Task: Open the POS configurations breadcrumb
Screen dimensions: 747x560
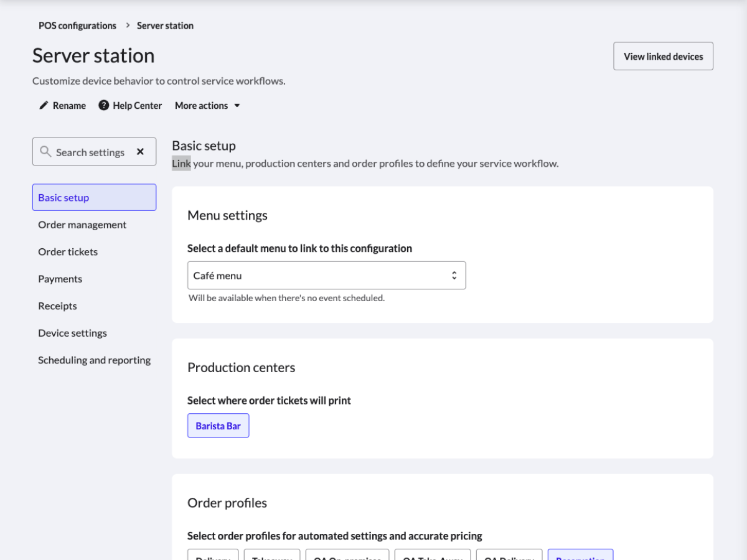Action: [x=77, y=26]
